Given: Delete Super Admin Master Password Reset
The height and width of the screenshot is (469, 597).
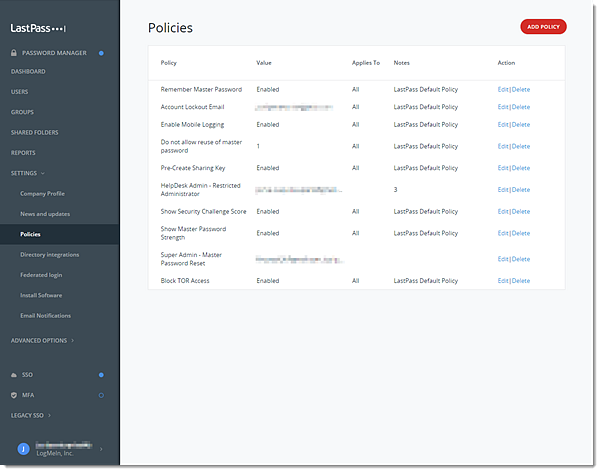Looking at the screenshot, I should point(521,259).
